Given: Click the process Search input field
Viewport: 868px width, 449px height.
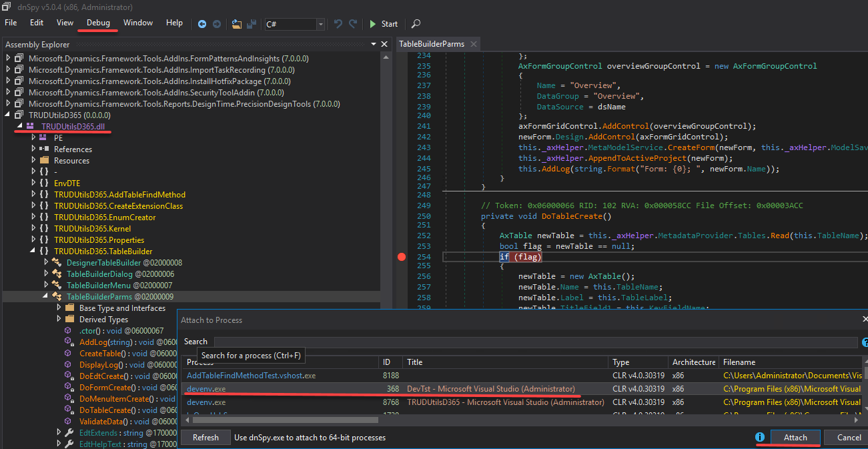Looking at the screenshot, I should (534, 342).
